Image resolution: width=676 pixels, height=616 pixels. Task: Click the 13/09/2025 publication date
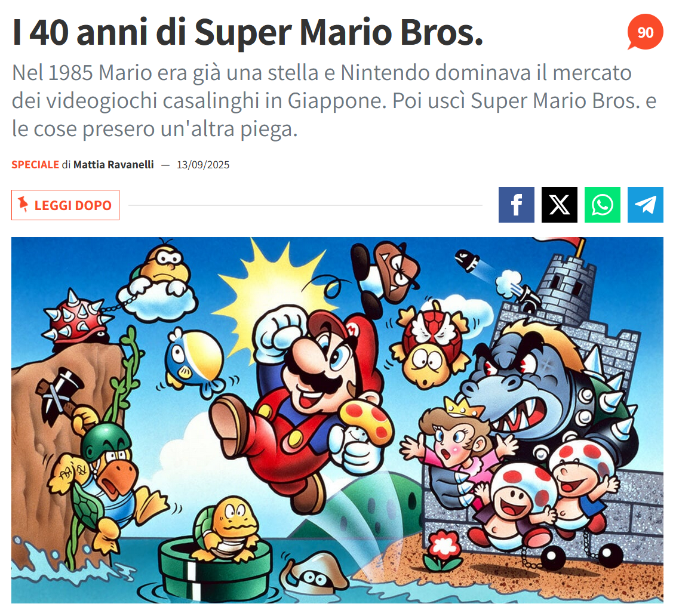[203, 165]
